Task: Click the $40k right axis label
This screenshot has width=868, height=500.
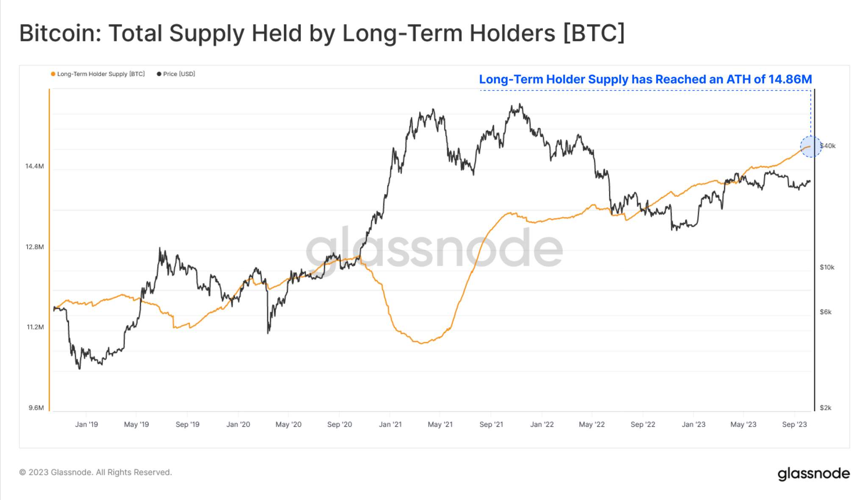Action: point(828,146)
